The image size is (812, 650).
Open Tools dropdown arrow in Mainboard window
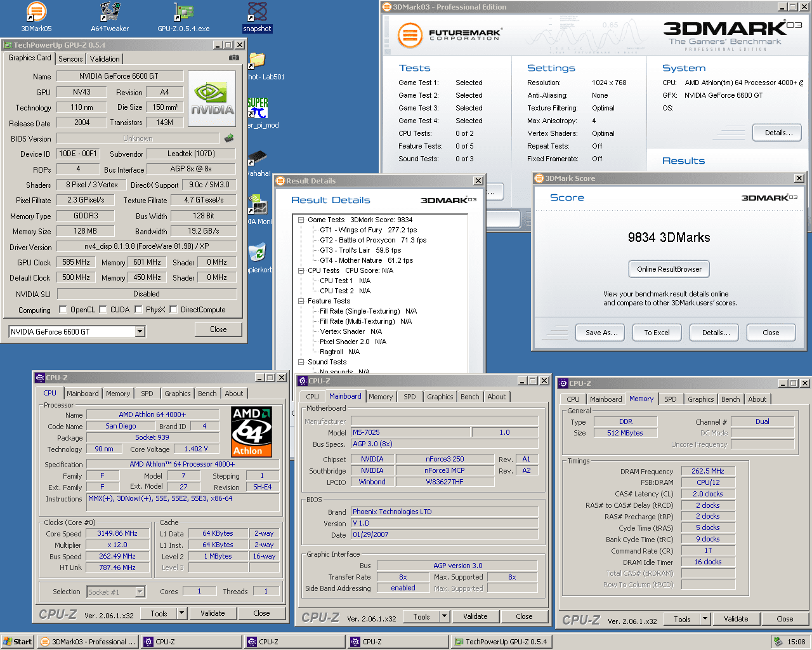click(x=444, y=616)
